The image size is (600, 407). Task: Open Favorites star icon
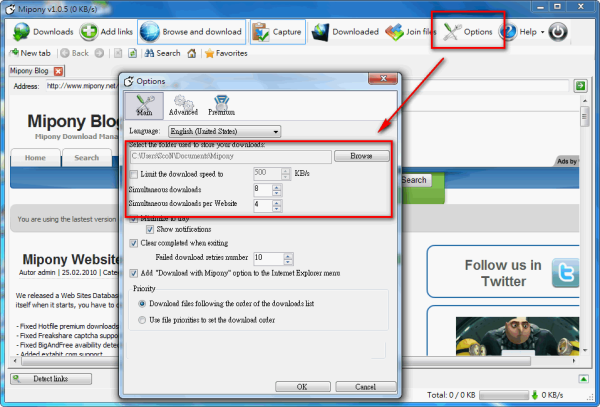tap(209, 53)
